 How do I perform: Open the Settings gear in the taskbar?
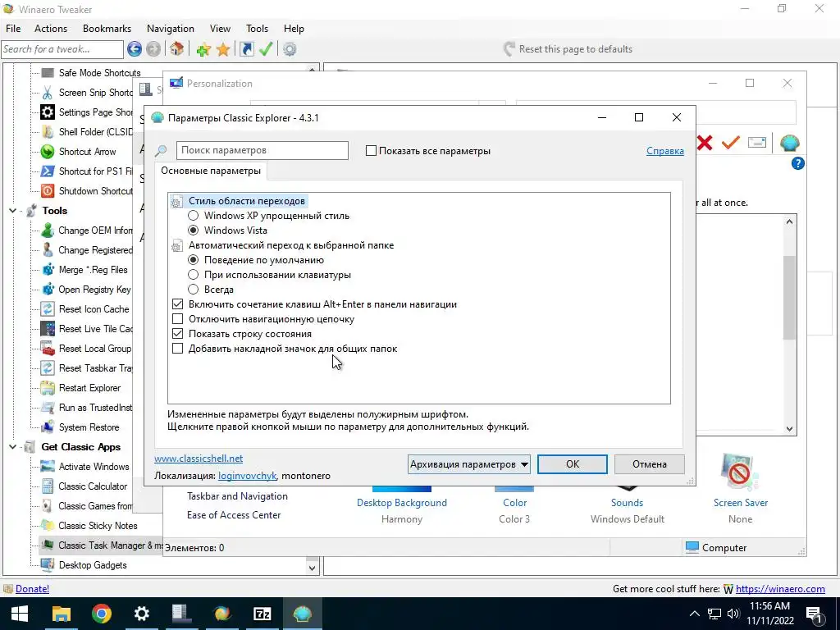point(141,614)
